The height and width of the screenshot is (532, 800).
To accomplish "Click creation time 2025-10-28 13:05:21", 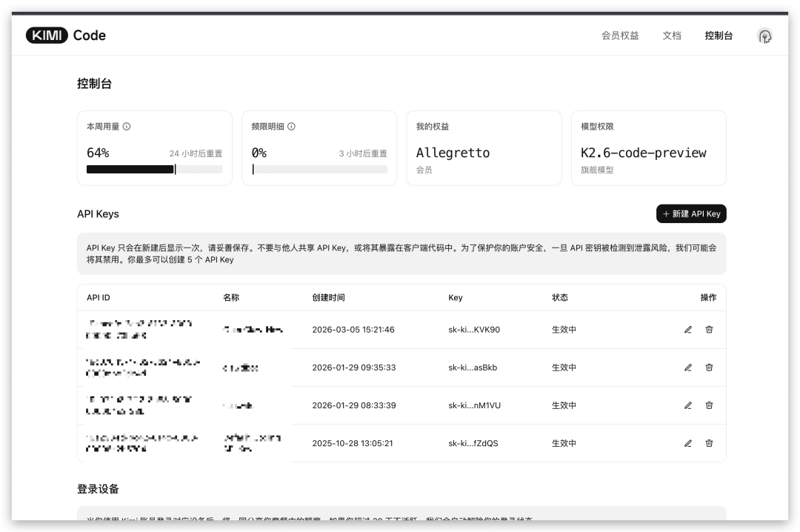I will point(353,443).
